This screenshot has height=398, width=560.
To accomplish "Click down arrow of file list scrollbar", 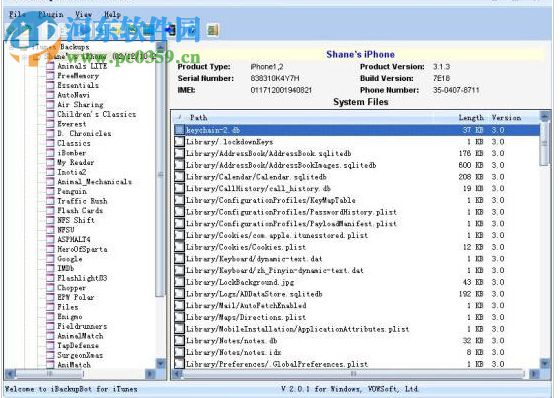I will pyautogui.click(x=545, y=364).
